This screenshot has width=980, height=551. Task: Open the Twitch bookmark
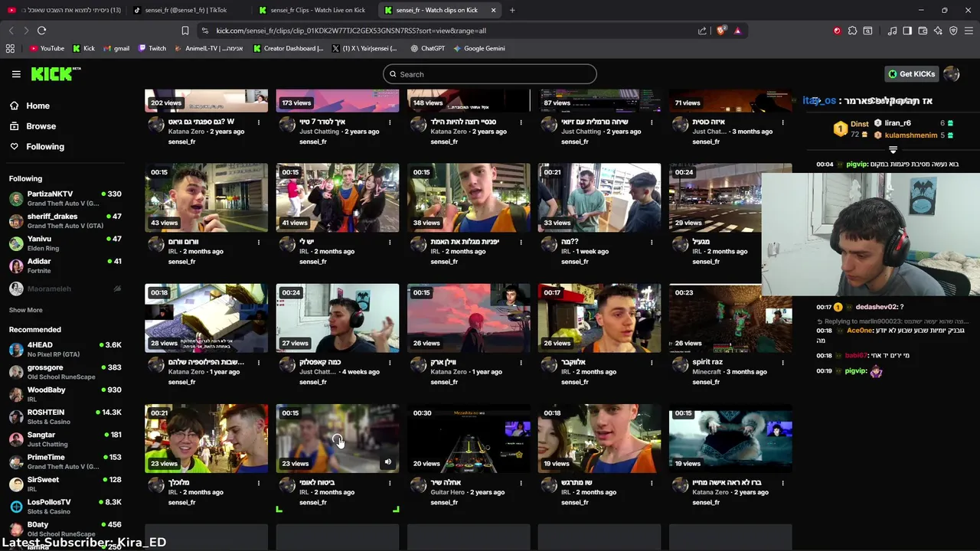(152, 48)
